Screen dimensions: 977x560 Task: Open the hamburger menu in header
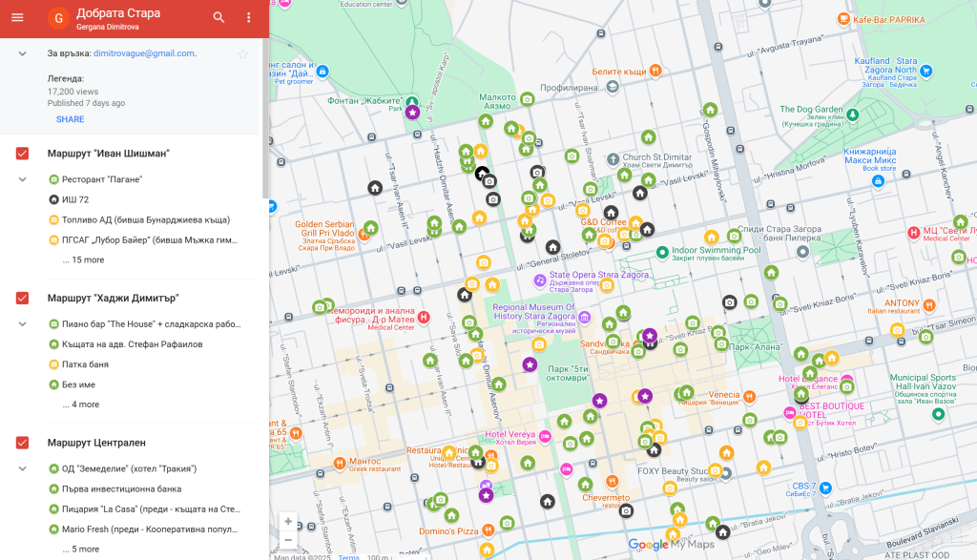(x=17, y=18)
